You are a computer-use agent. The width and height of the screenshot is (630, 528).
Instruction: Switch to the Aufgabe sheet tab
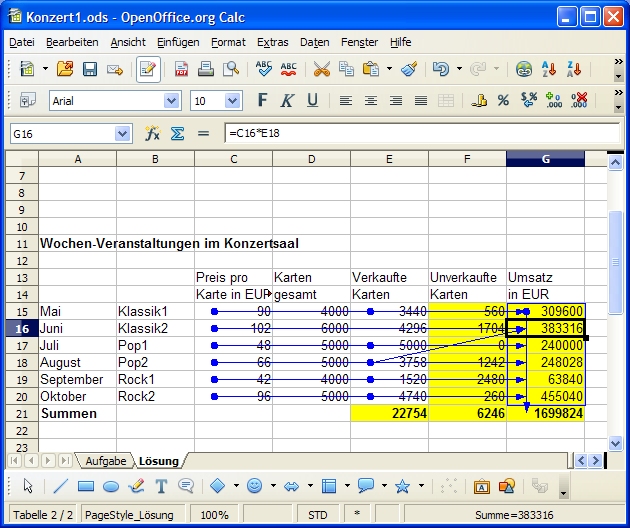[x=106, y=460]
